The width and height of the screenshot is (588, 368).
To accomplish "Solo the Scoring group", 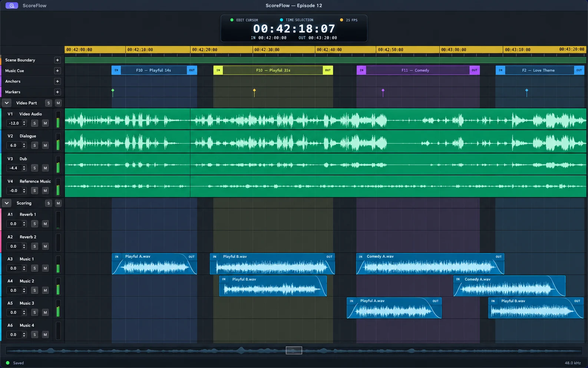I will pyautogui.click(x=49, y=203).
